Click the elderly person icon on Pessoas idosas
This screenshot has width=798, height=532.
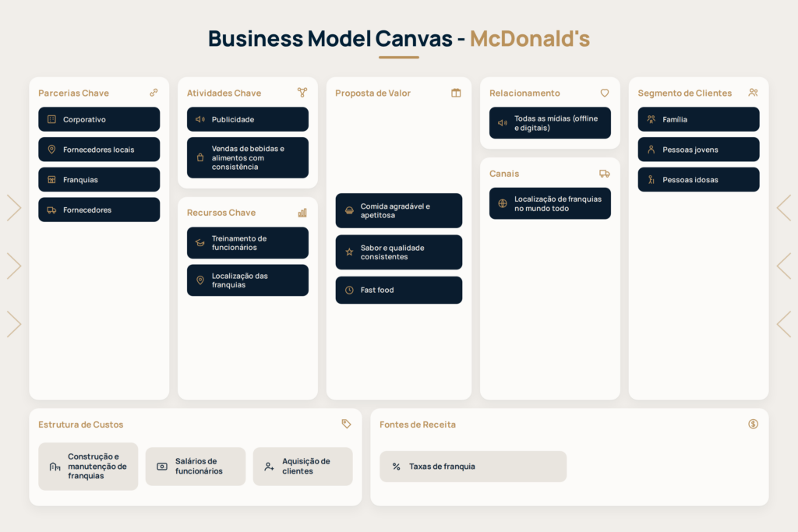click(651, 179)
